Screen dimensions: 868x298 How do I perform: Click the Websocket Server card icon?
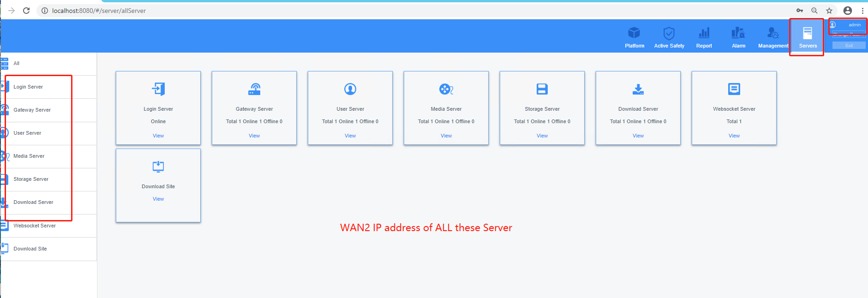pos(734,89)
